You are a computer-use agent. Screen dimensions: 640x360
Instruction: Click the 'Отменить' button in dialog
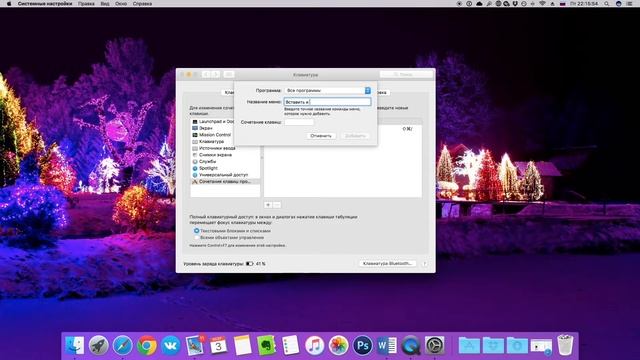[x=321, y=136]
